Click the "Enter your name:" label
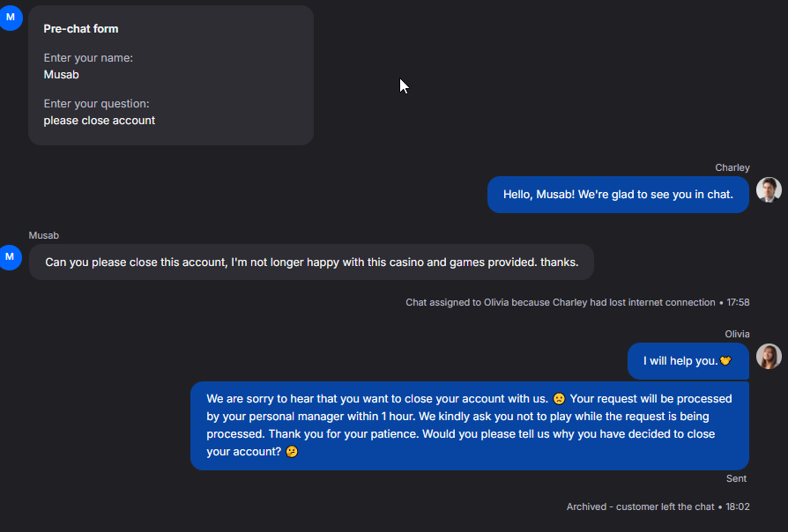The height and width of the screenshot is (532, 788). (x=88, y=58)
